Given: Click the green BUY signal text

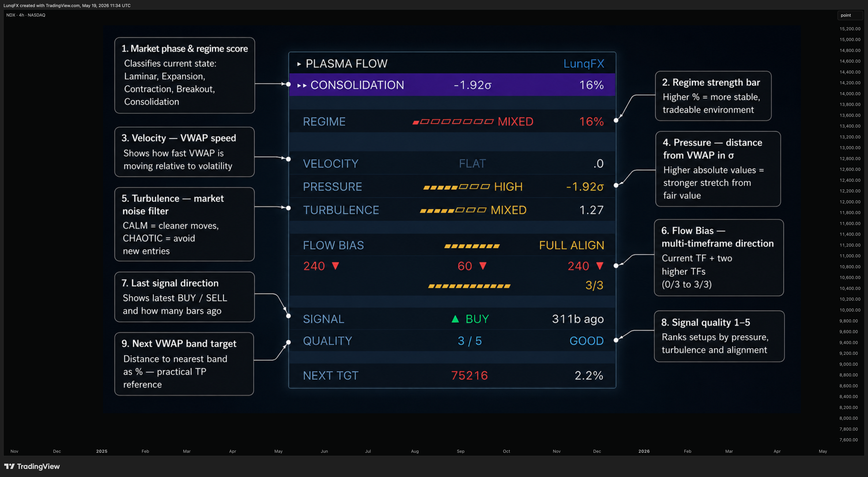Looking at the screenshot, I should pos(477,319).
